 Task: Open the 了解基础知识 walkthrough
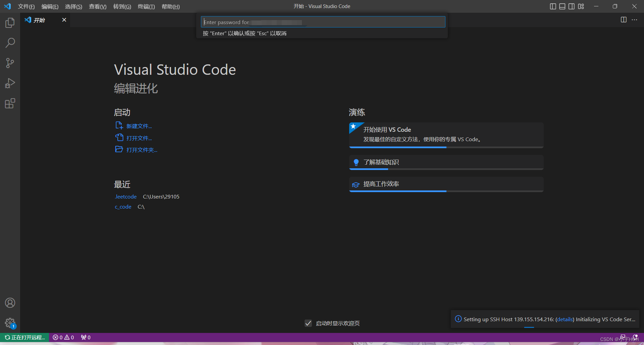(446, 162)
